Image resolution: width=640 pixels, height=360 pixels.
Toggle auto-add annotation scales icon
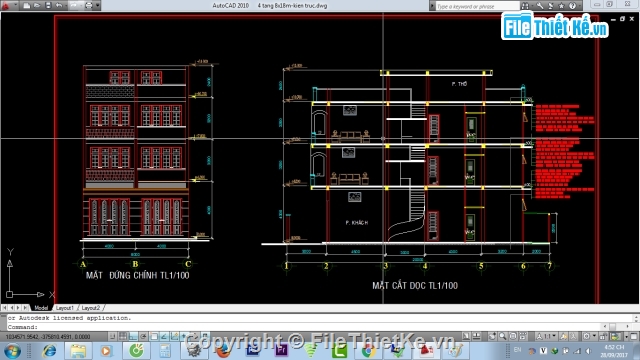[573, 336]
